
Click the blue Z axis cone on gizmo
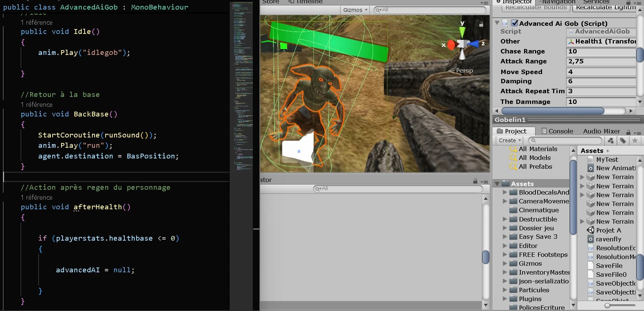474,44
